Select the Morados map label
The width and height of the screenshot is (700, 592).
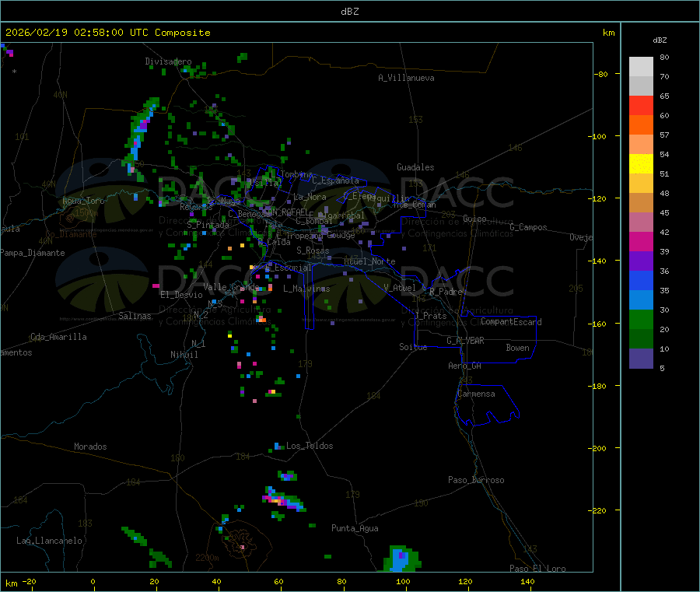coord(90,447)
